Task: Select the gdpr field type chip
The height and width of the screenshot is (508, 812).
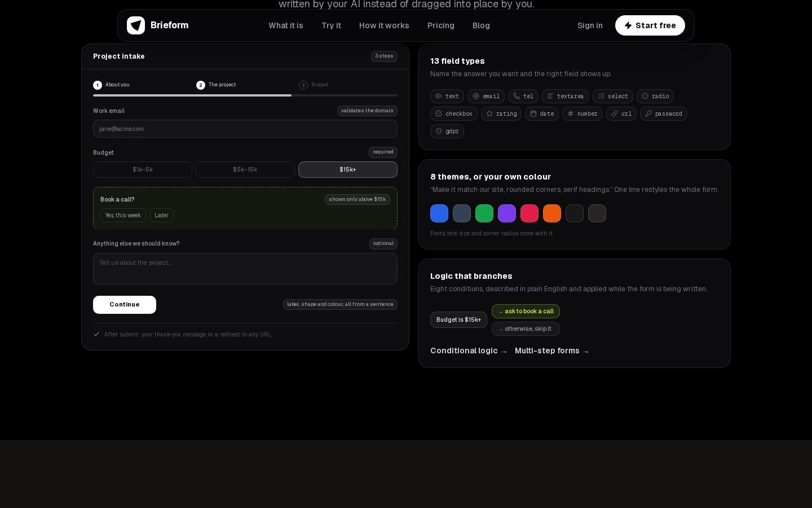Action: (x=447, y=131)
